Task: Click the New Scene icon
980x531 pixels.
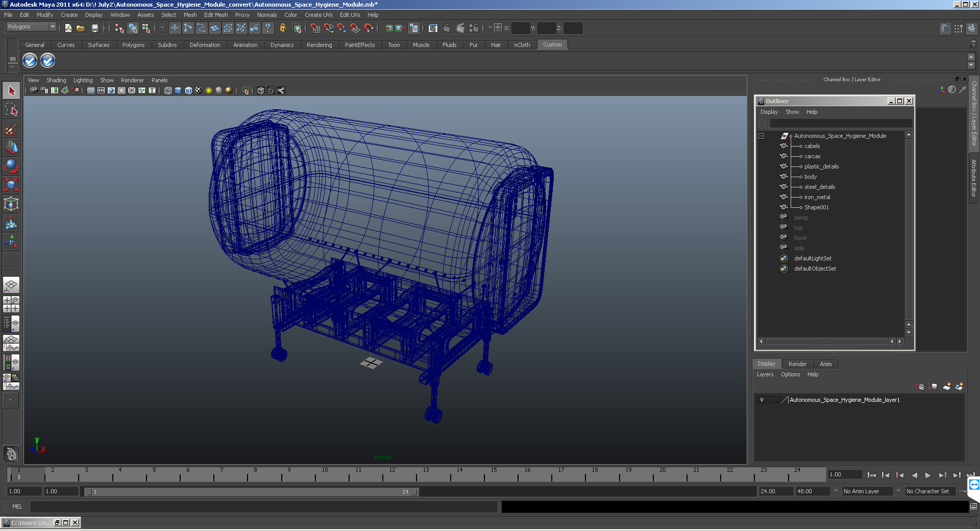Action: point(68,28)
